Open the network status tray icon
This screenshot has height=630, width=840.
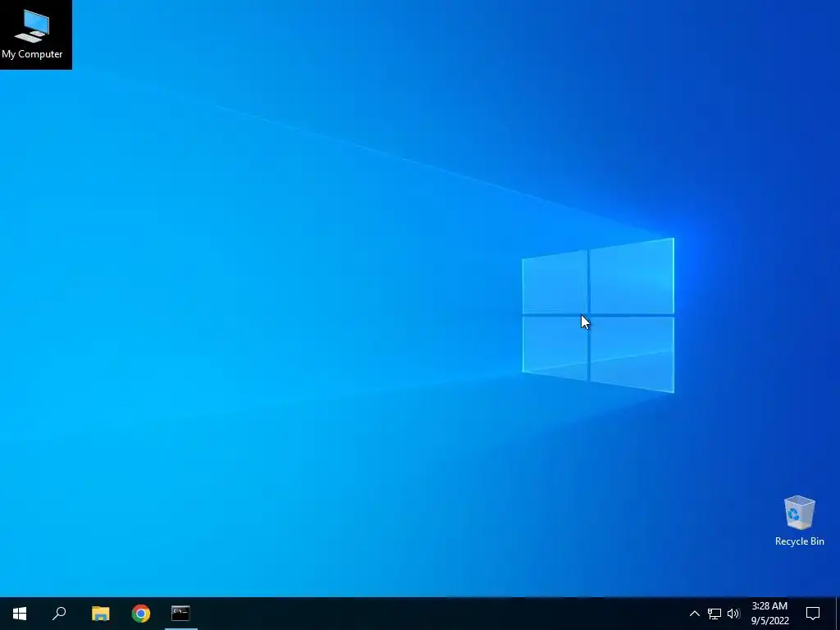714,614
